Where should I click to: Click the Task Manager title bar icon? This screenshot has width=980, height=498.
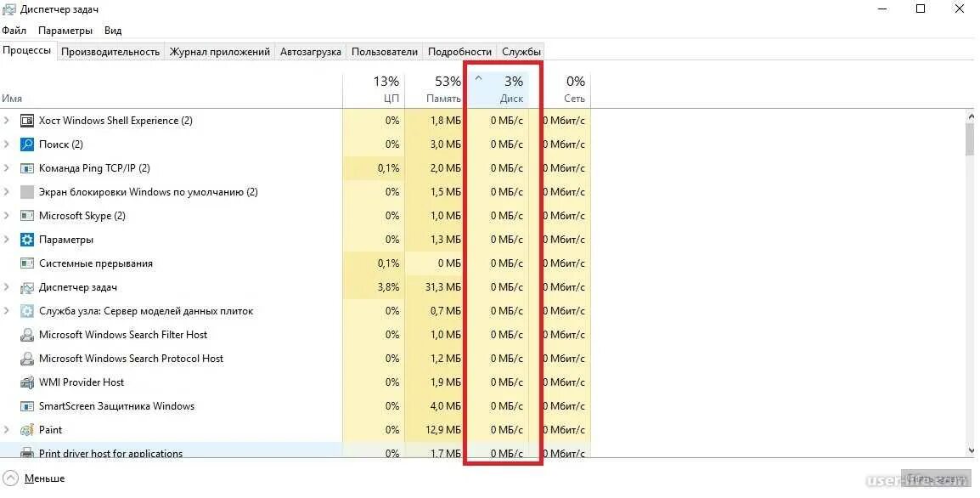8,9
